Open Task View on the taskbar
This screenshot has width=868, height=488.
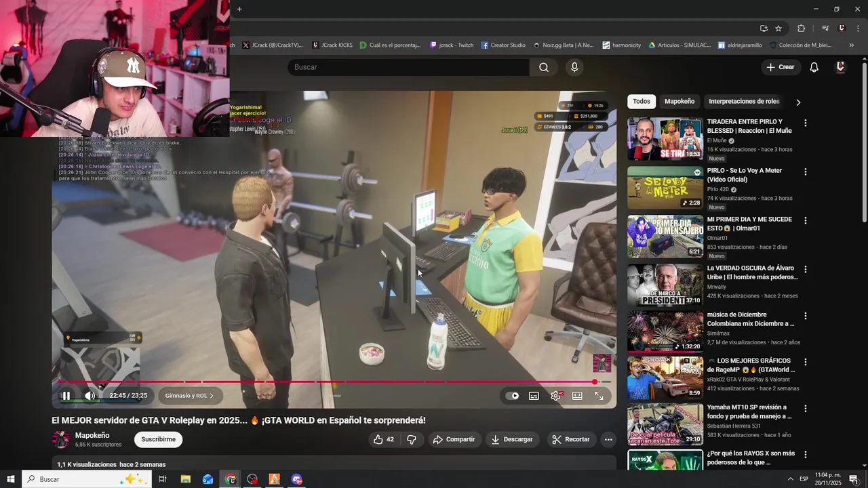click(163, 479)
